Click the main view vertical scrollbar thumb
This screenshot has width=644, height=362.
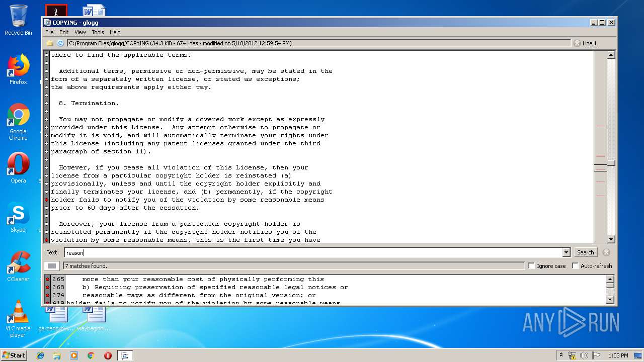point(611,162)
